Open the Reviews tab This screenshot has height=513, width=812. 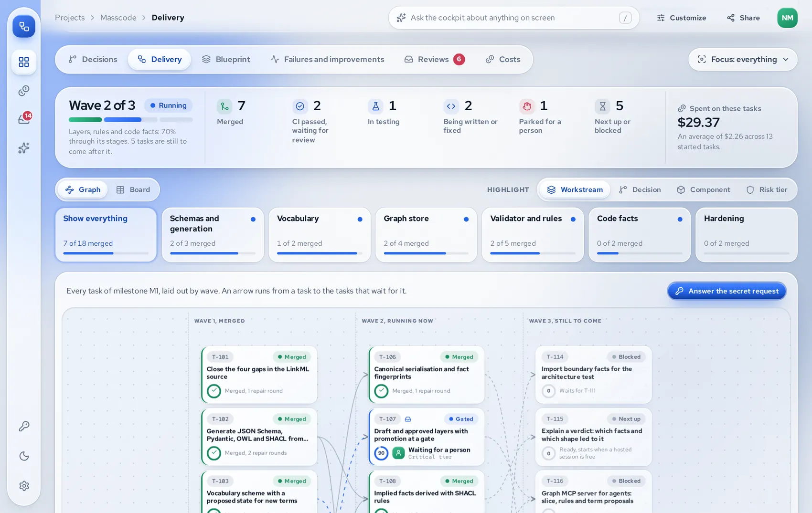[434, 59]
